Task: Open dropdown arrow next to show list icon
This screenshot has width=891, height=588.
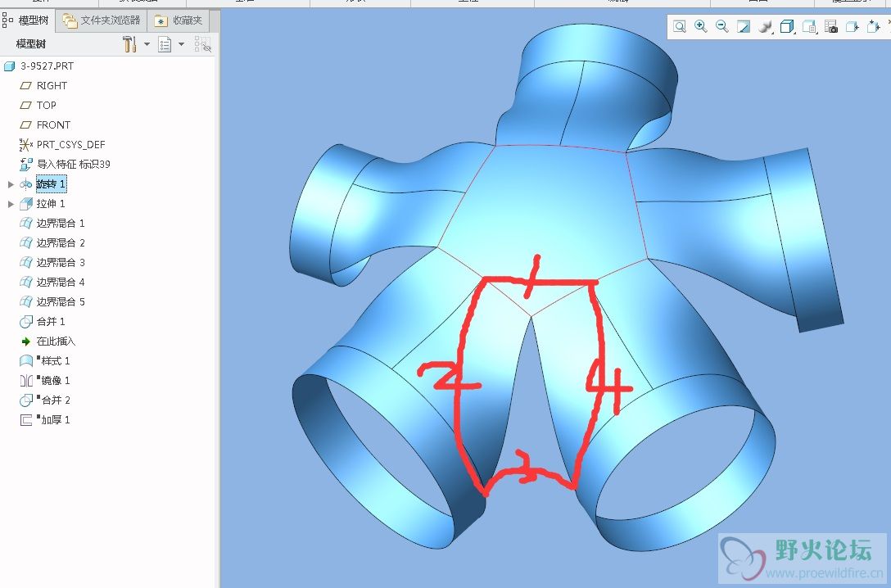Action: click(x=181, y=43)
